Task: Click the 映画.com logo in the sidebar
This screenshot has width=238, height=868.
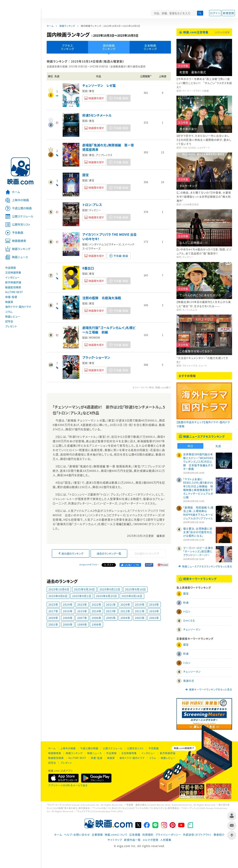Action: point(20,171)
